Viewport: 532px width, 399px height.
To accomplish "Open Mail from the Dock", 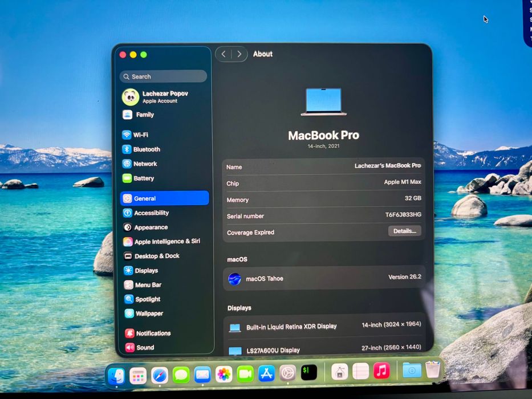I will [202, 375].
